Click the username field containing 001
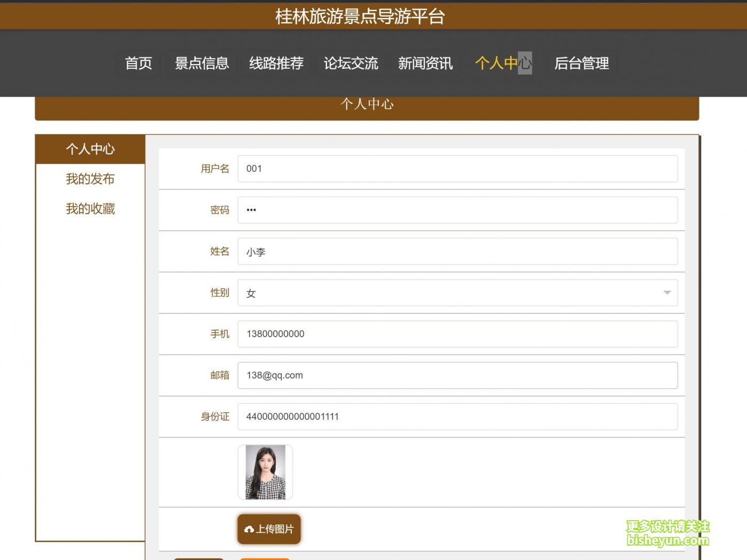This screenshot has width=747, height=560. click(458, 169)
